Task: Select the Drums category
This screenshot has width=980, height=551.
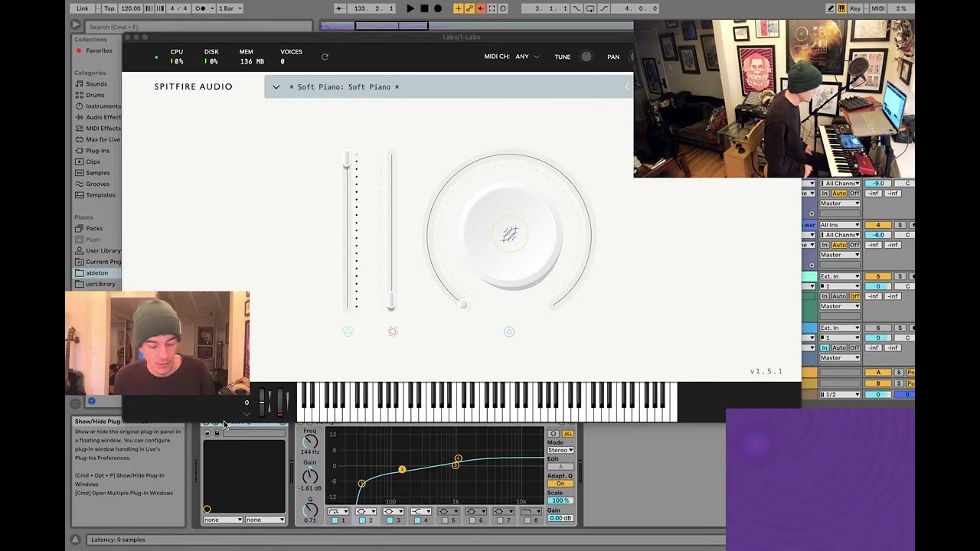Action: coord(95,95)
